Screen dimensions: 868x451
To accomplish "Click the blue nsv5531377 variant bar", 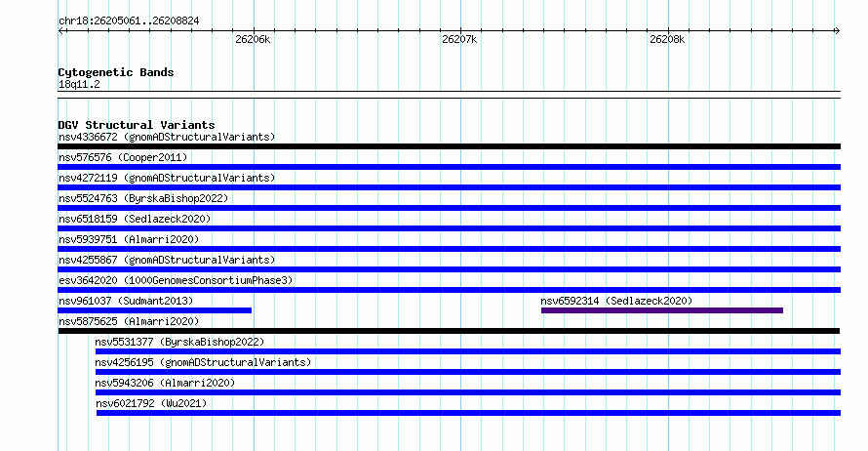I will 468,351.
